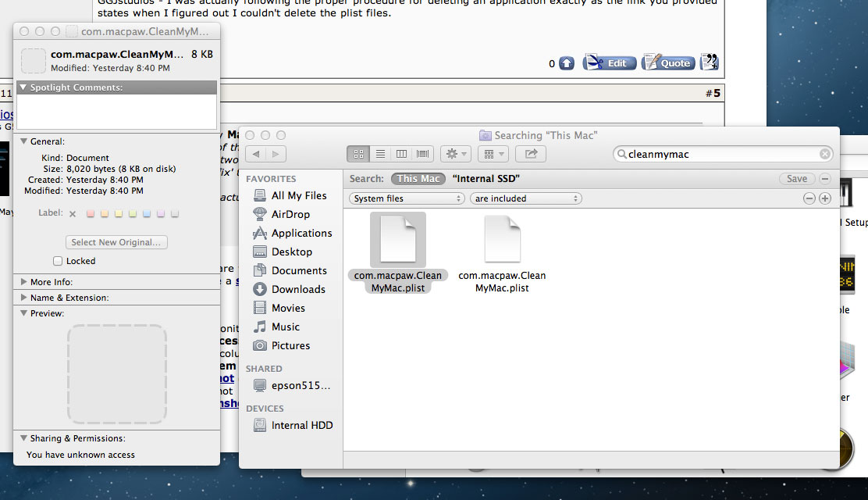Go forward in Finder window

[x=276, y=154]
